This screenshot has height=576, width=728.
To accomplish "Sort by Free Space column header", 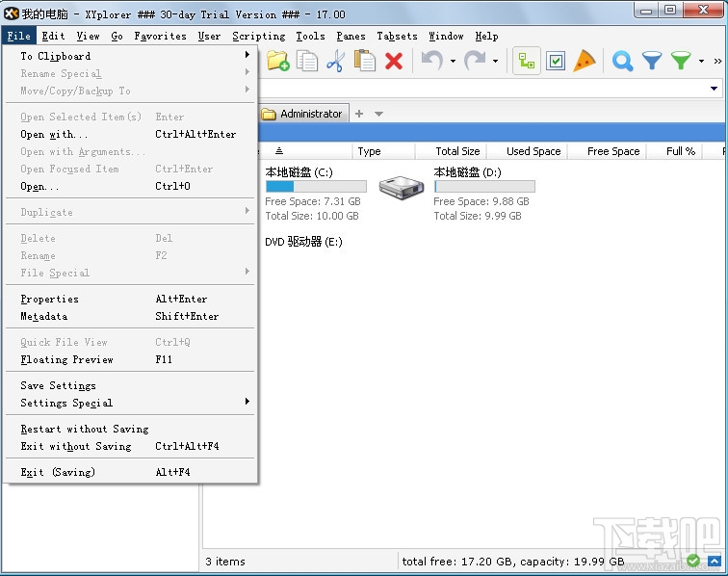I will [x=613, y=151].
